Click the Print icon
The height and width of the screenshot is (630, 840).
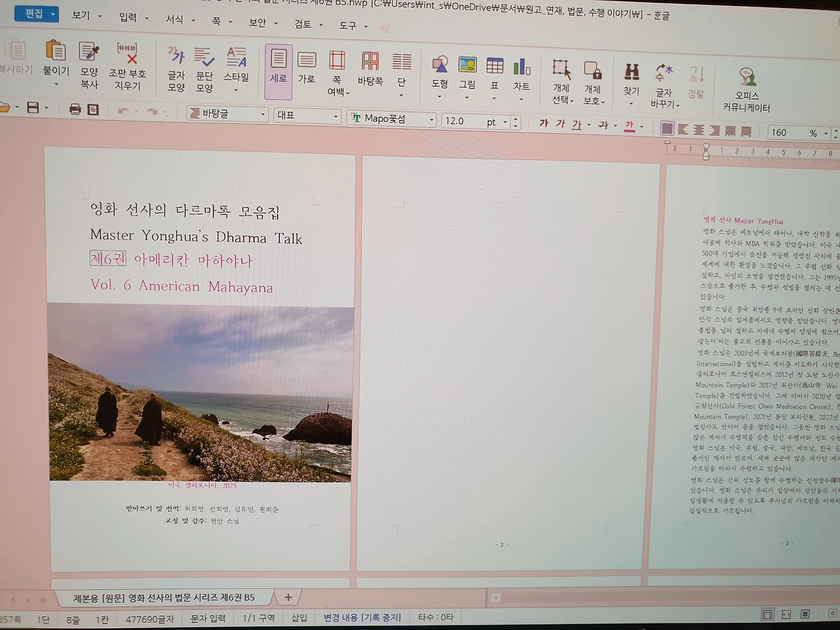[75, 109]
